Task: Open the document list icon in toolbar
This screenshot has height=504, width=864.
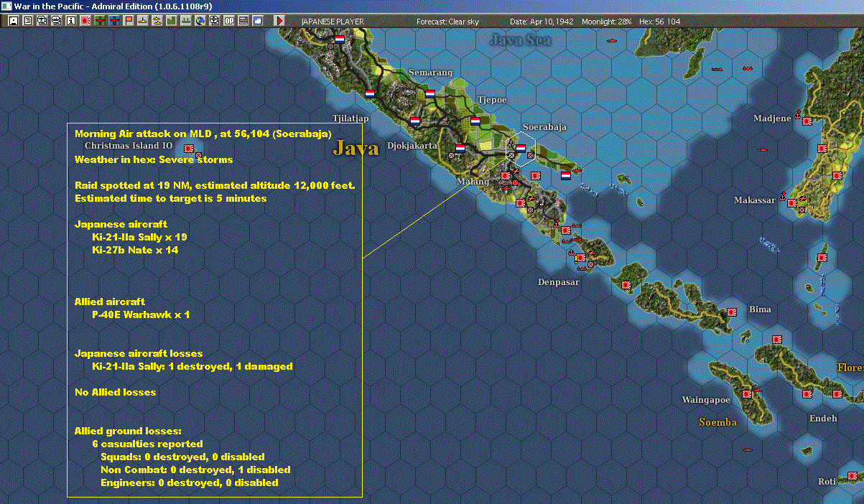Action: [28, 21]
